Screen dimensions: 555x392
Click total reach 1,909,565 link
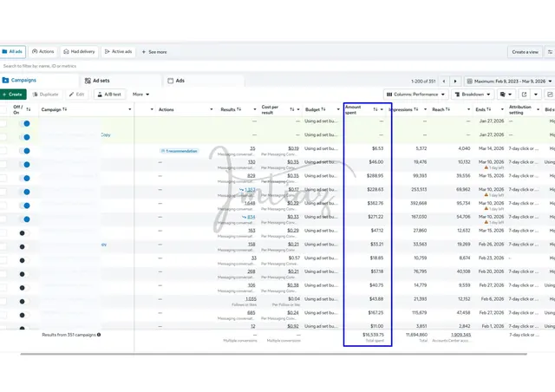tap(460, 335)
